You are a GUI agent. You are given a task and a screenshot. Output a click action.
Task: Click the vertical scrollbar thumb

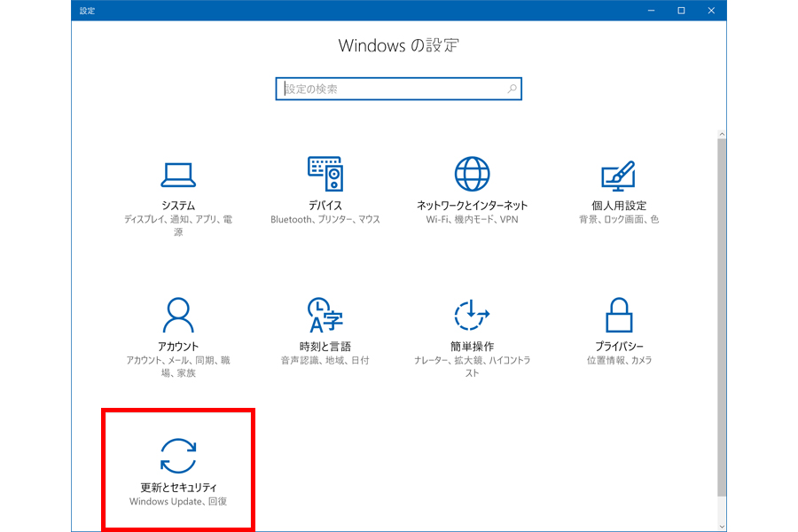pyautogui.click(x=722, y=310)
